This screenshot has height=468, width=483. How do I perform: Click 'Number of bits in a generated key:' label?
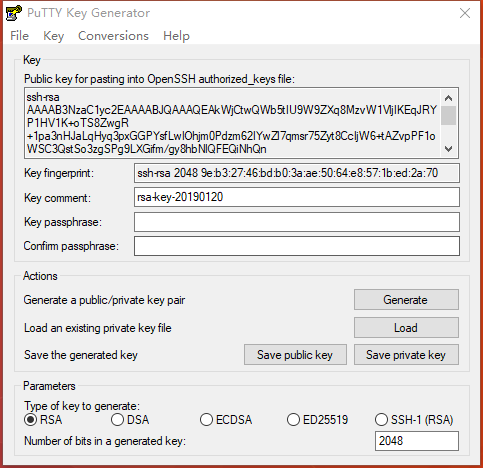pos(105,441)
